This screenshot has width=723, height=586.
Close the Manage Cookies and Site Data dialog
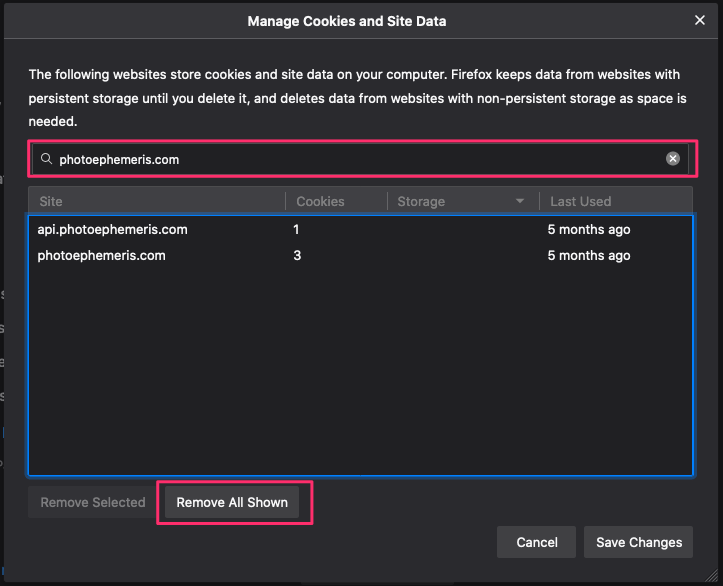point(700,20)
